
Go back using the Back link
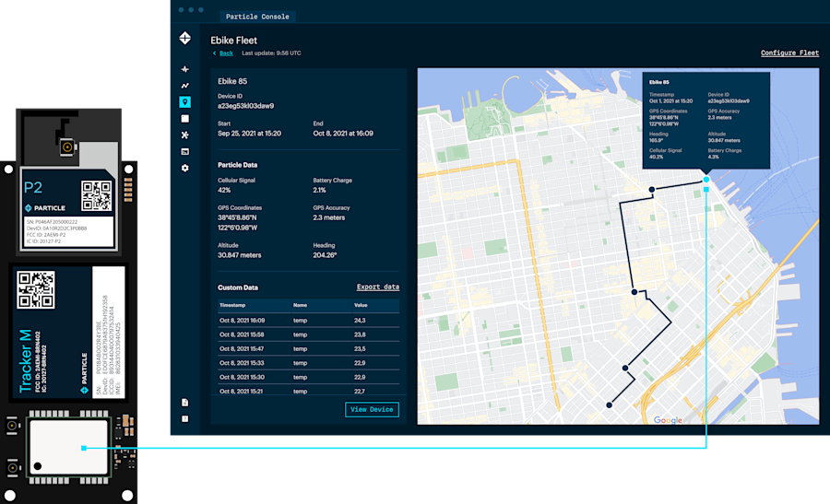tap(226, 53)
